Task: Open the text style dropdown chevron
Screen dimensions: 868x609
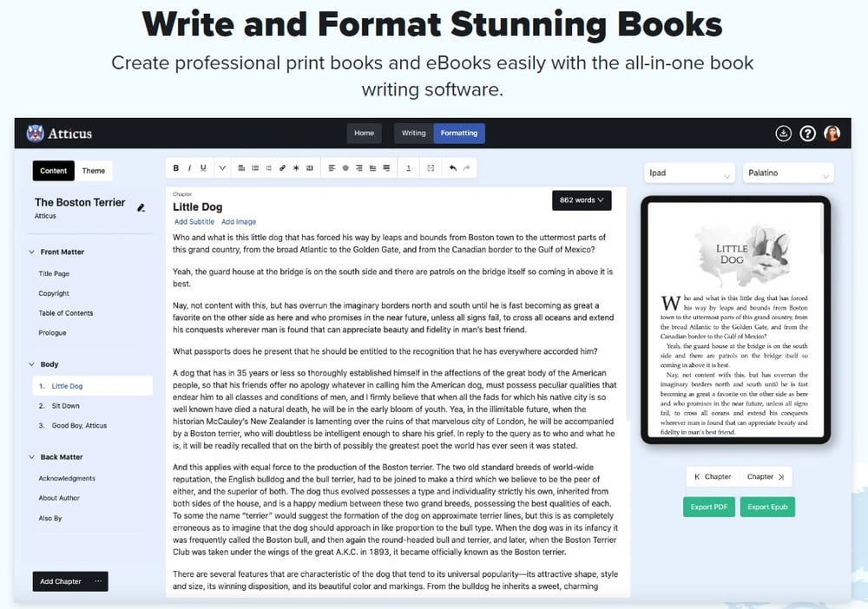Action: click(222, 168)
